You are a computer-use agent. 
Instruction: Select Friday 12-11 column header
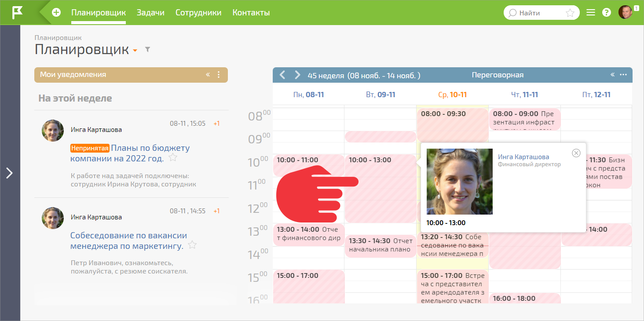pyautogui.click(x=597, y=95)
